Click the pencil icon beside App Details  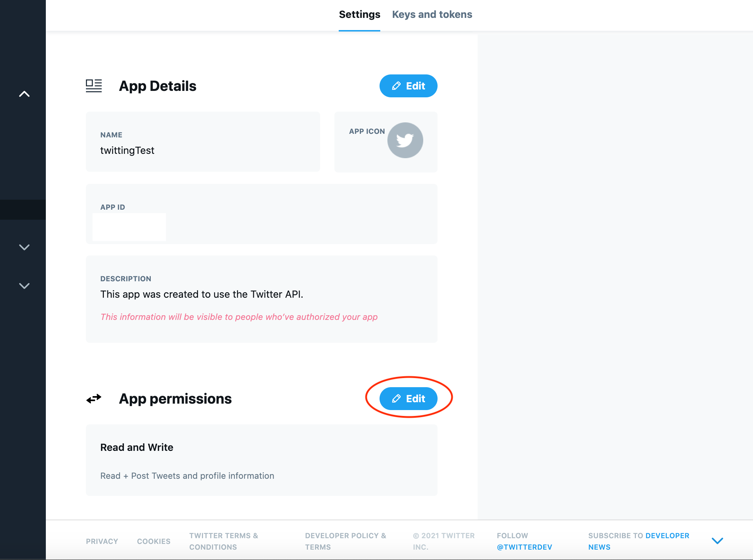point(396,86)
